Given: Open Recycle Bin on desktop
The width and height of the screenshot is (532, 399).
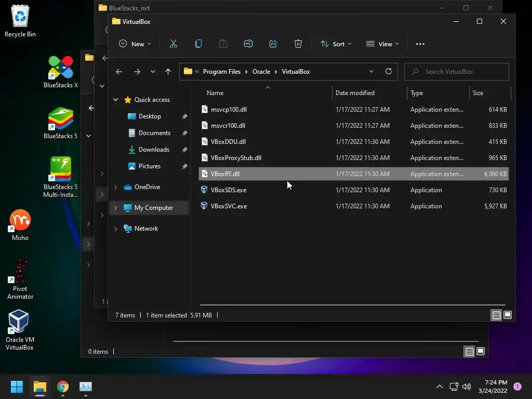Looking at the screenshot, I should [20, 21].
